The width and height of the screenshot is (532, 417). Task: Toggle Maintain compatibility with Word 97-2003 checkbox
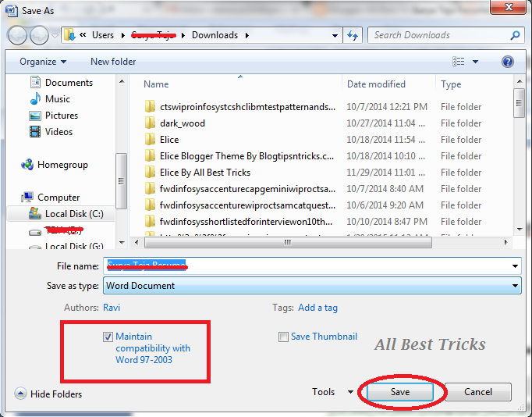108,337
